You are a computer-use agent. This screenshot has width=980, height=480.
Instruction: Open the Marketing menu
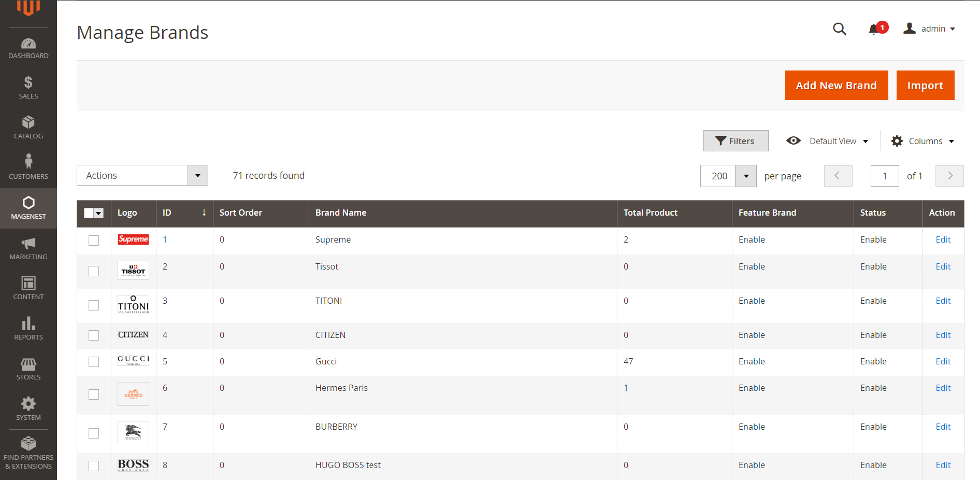tap(28, 248)
